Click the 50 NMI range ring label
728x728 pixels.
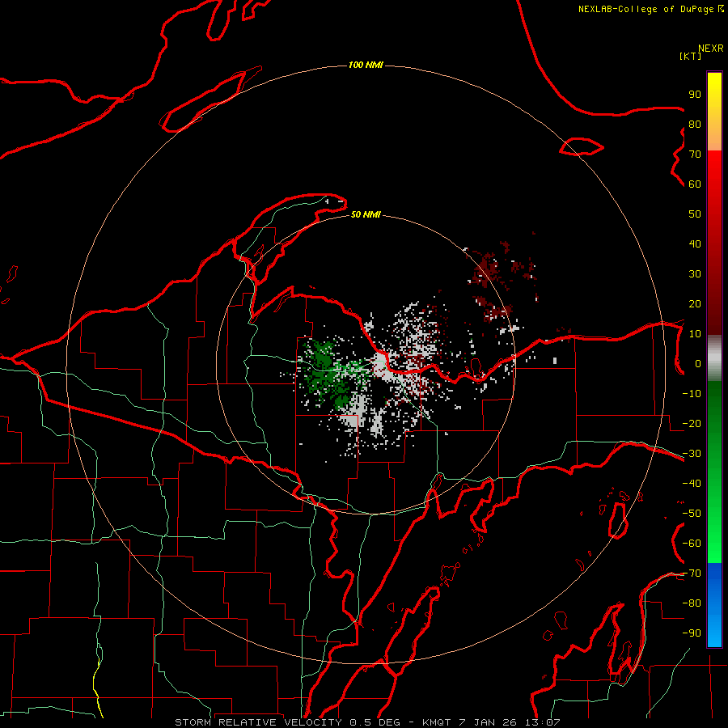[366, 214]
